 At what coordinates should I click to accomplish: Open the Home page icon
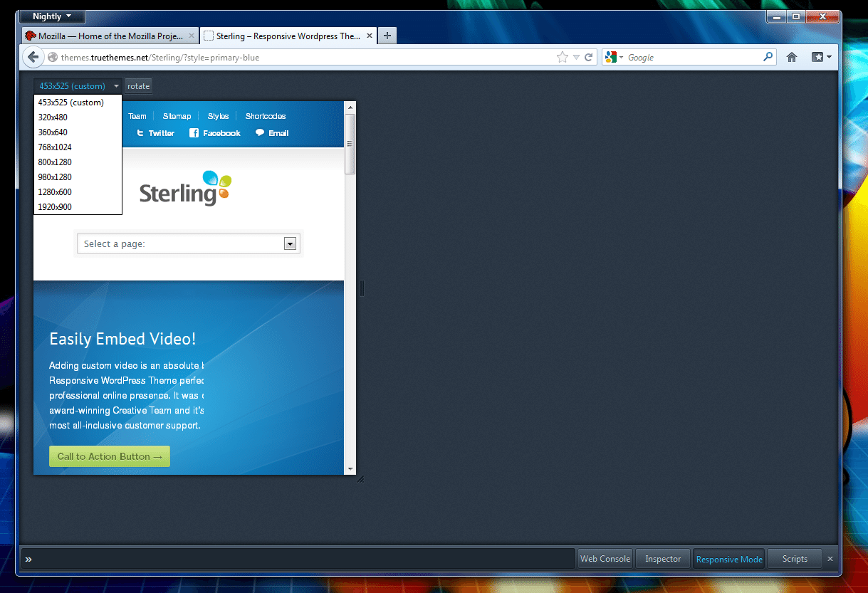point(791,58)
